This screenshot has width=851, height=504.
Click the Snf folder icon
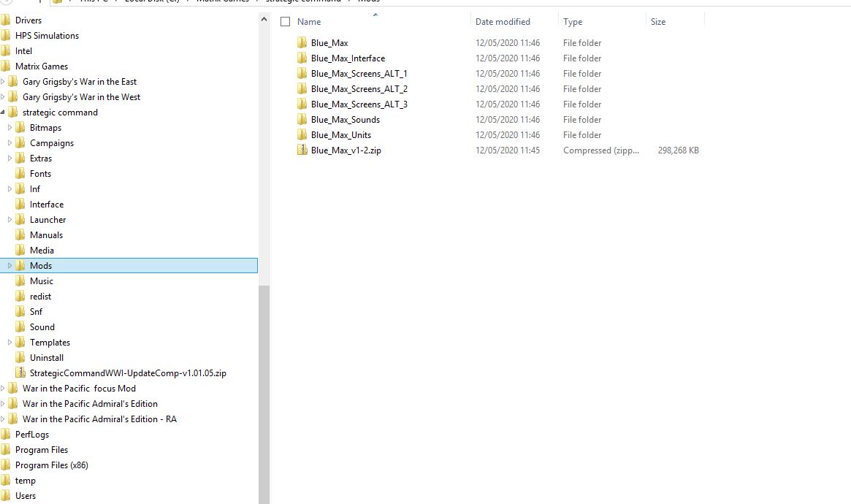20,311
